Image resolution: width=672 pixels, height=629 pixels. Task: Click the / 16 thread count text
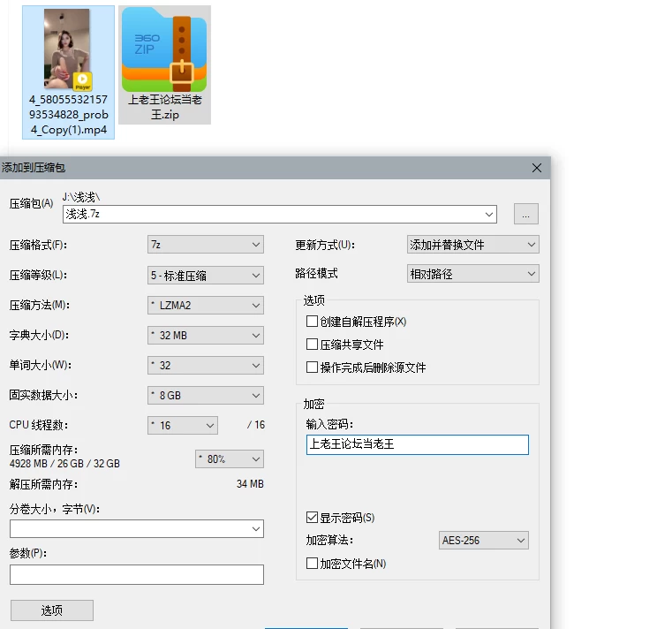(x=256, y=425)
